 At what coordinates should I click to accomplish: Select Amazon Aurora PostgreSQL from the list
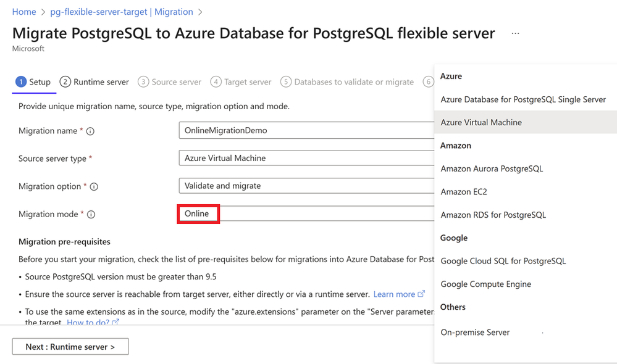click(492, 168)
